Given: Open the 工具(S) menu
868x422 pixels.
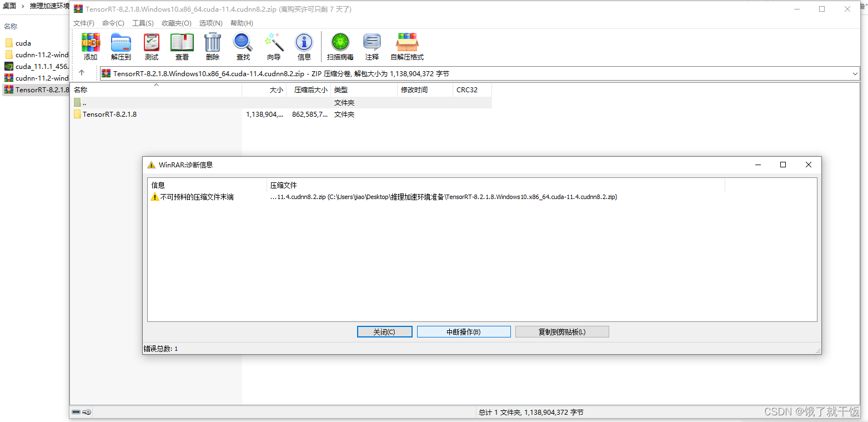Looking at the screenshot, I should 143,23.
